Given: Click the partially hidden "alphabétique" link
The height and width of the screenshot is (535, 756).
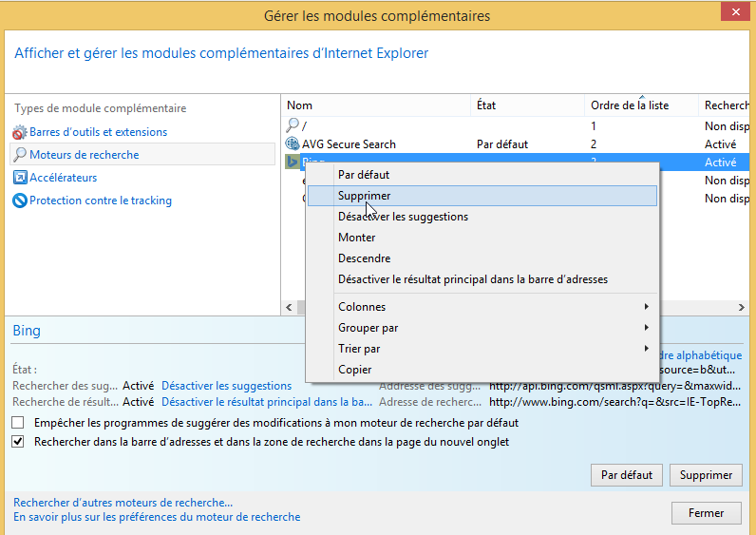Looking at the screenshot, I should point(701,355).
